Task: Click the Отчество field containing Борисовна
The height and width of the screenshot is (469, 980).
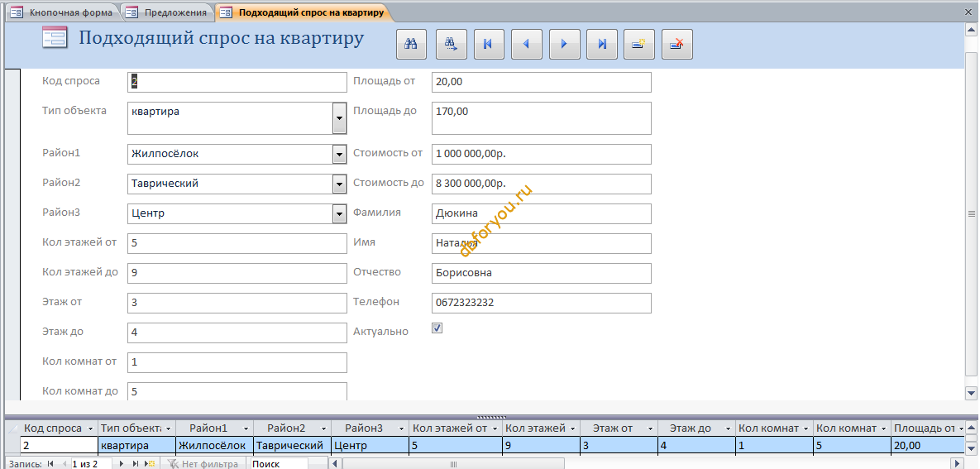Action: click(541, 273)
